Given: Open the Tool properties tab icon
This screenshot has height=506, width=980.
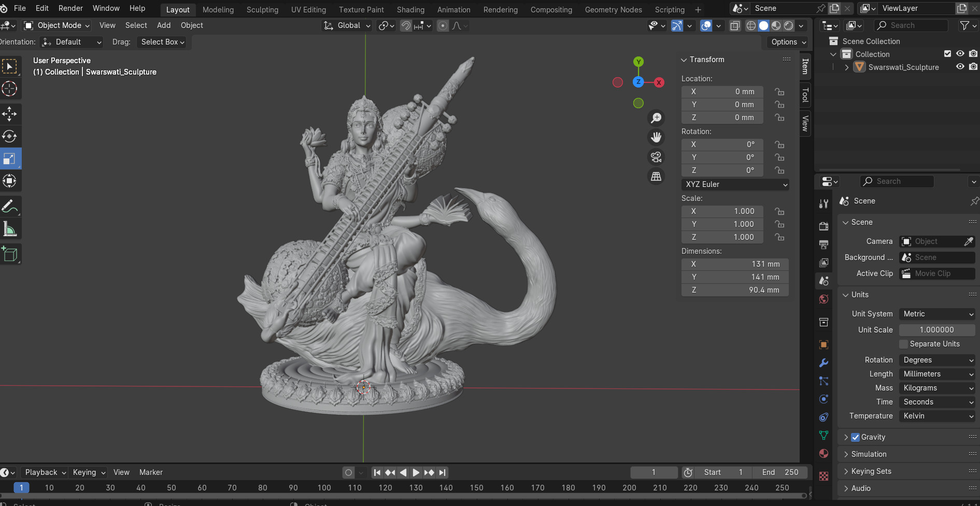Looking at the screenshot, I should point(823,204).
